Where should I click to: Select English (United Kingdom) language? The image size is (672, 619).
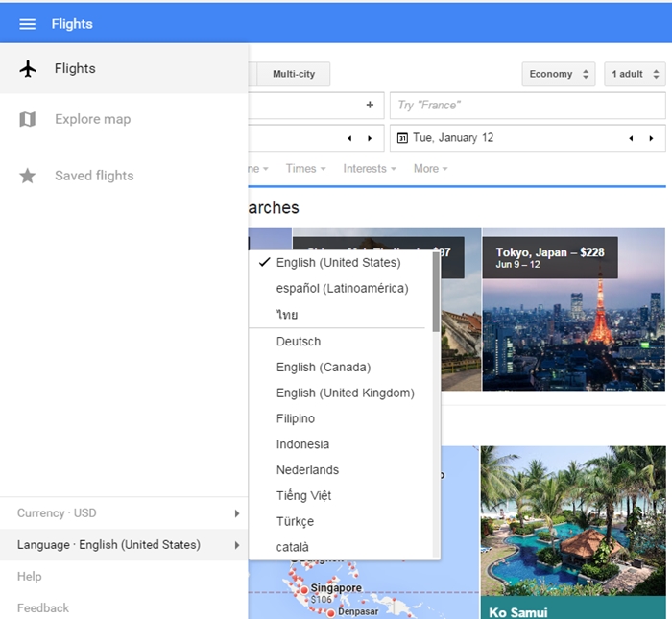[341, 393]
